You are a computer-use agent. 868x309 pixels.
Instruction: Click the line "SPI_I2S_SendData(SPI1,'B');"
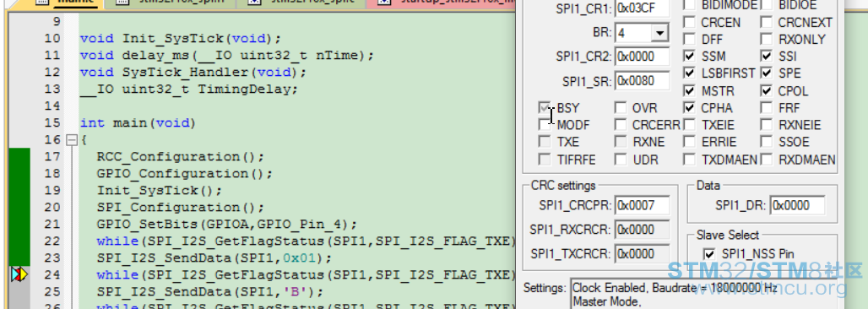point(209,292)
